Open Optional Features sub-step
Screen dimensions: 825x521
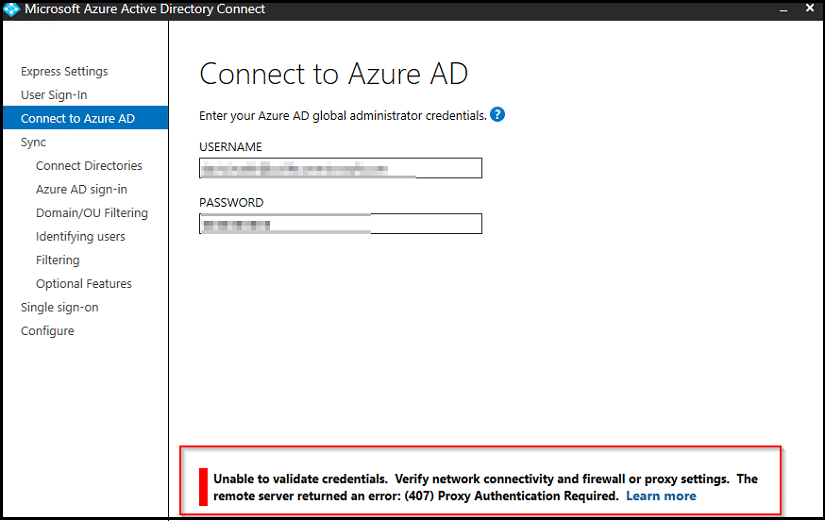84,284
